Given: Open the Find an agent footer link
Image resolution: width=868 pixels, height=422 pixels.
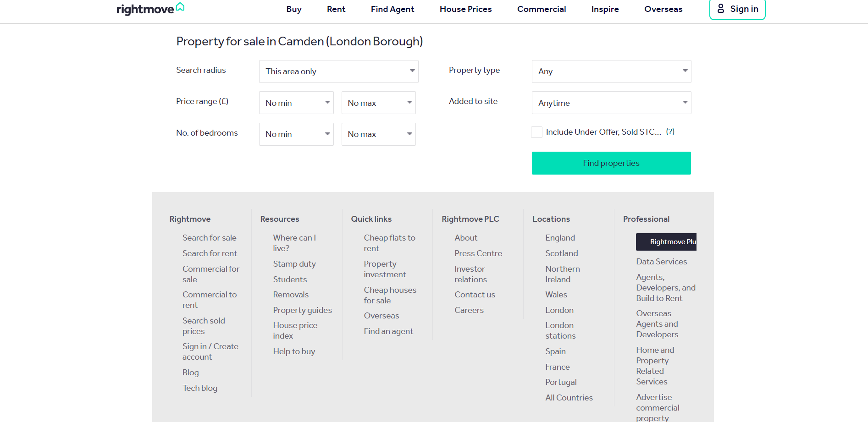Looking at the screenshot, I should click(388, 331).
